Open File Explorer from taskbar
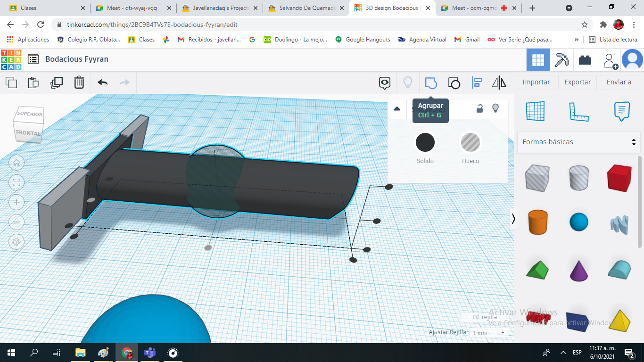The width and height of the screenshot is (644, 362). point(81,353)
